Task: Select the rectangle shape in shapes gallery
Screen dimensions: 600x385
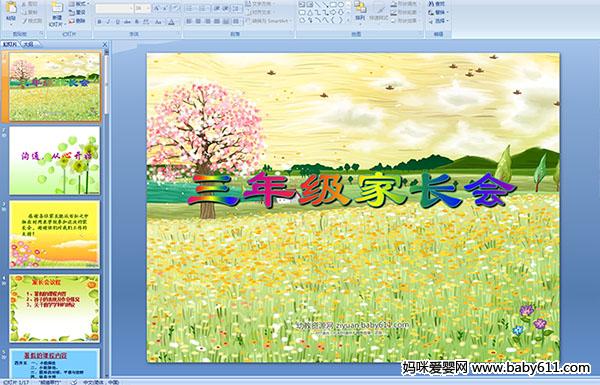Action: click(333, 5)
